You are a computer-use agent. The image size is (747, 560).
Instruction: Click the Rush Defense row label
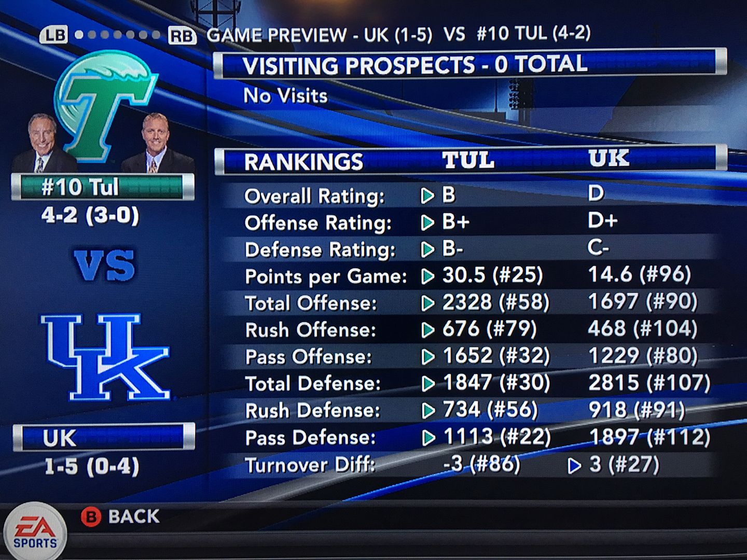(x=312, y=411)
